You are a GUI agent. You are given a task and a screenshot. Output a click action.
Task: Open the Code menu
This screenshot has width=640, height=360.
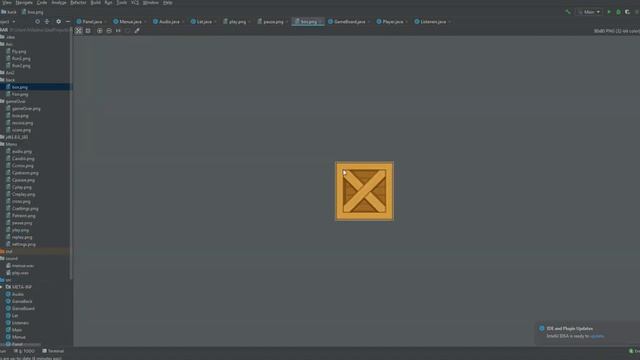click(x=42, y=2)
